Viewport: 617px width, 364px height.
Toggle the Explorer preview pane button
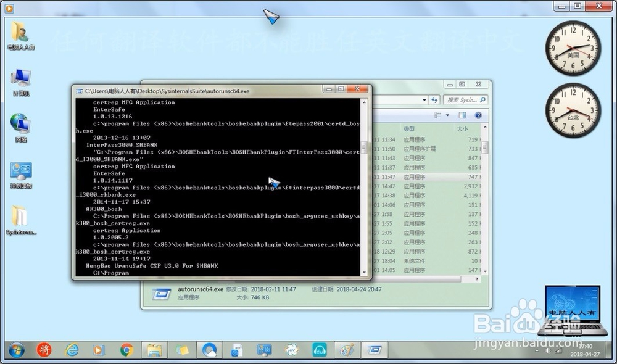(462, 115)
